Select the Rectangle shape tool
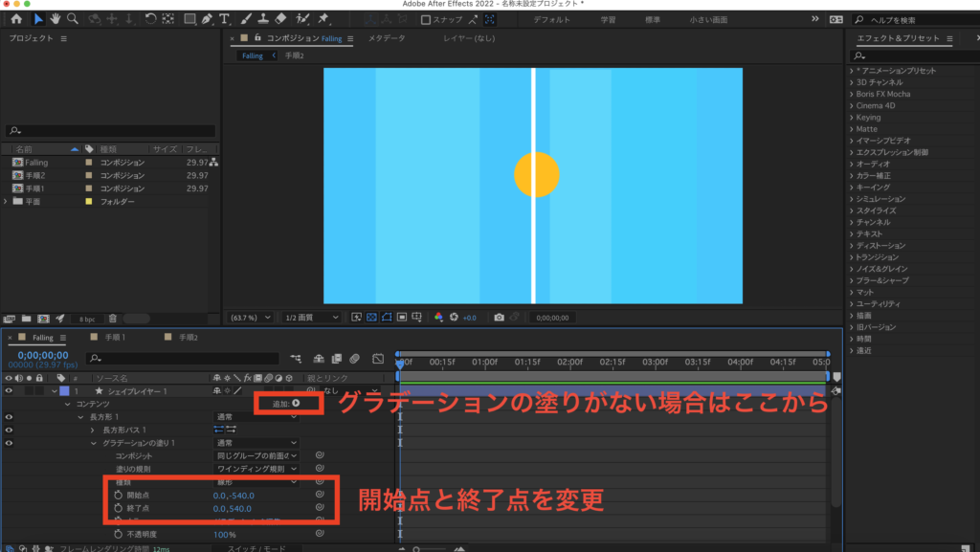This screenshot has height=552, width=980. 189,18
